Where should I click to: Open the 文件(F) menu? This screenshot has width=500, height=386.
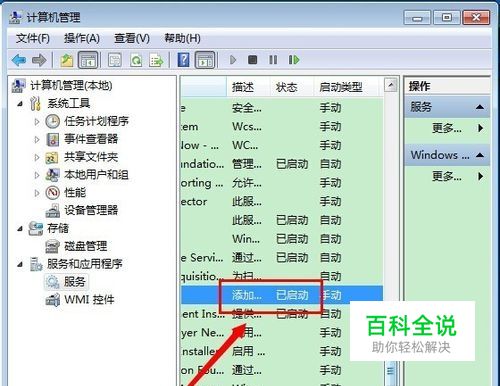coord(33,39)
